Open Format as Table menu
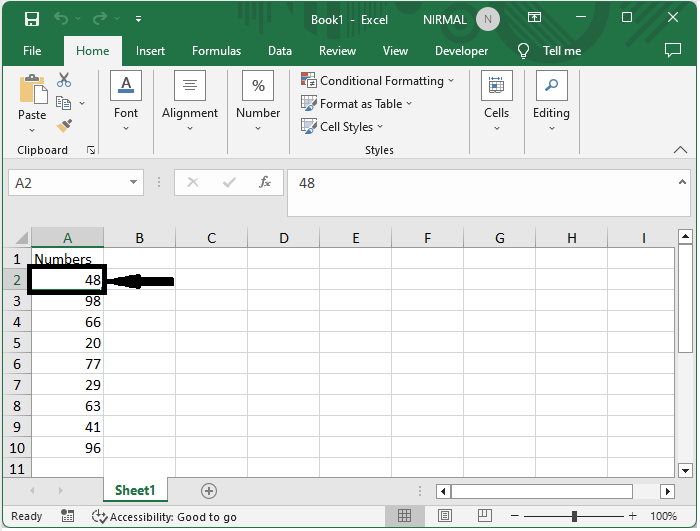The width and height of the screenshot is (700, 531). (356, 104)
